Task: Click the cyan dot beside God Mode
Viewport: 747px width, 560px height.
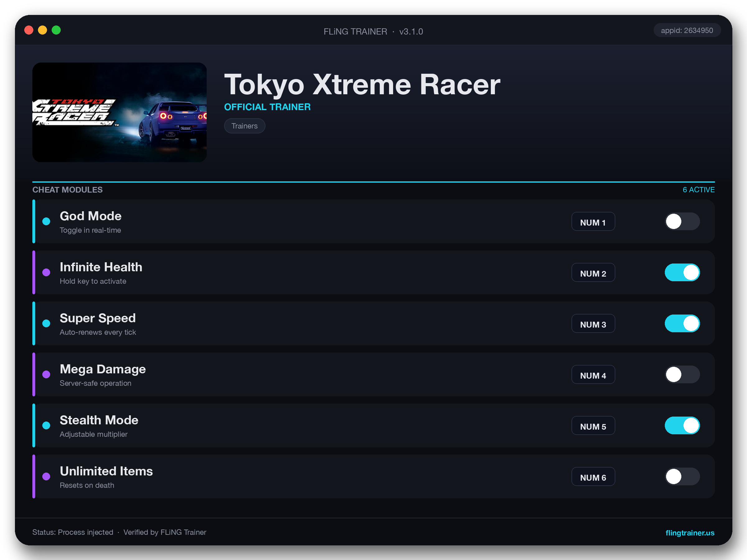Action: click(46, 222)
